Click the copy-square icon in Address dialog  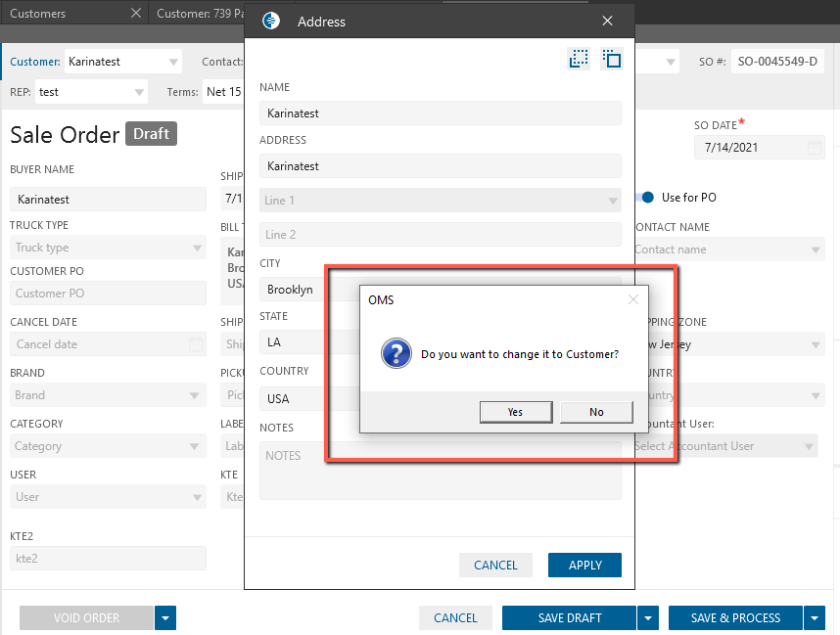coord(611,59)
